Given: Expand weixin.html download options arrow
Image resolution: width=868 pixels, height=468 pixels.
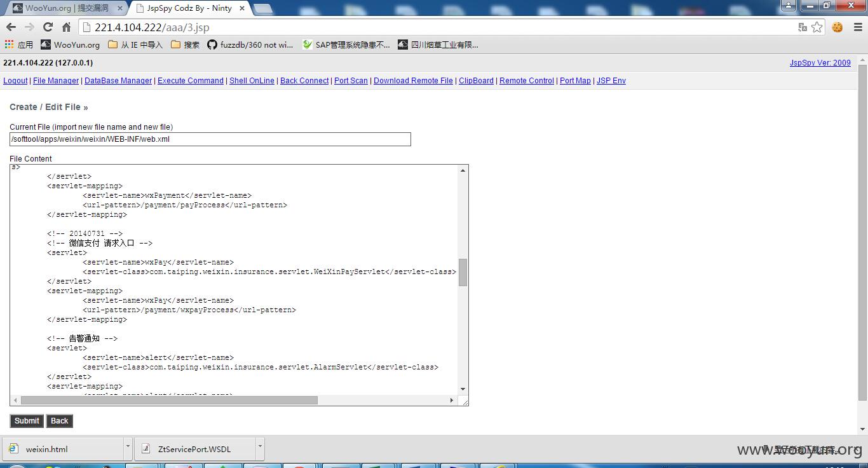Looking at the screenshot, I should coord(128,448).
